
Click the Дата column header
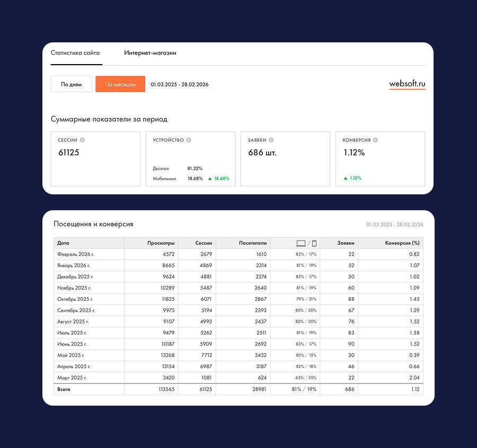(x=63, y=243)
